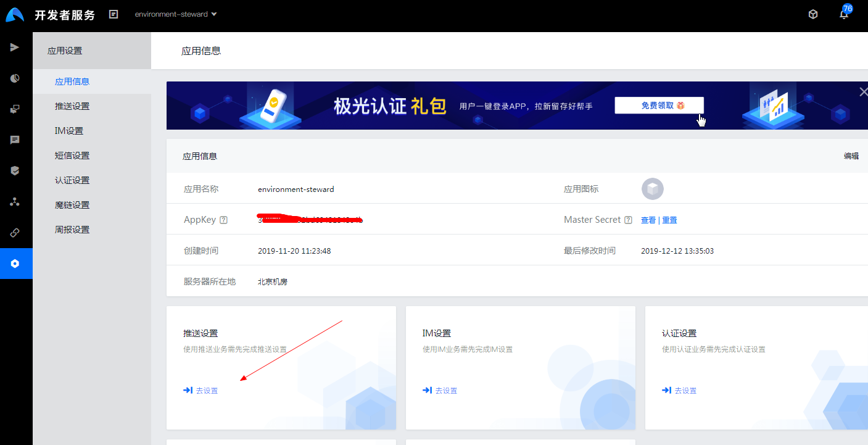Click 去设置 in the 推送设置 card
Screen dimensions: 868x445
pos(200,391)
